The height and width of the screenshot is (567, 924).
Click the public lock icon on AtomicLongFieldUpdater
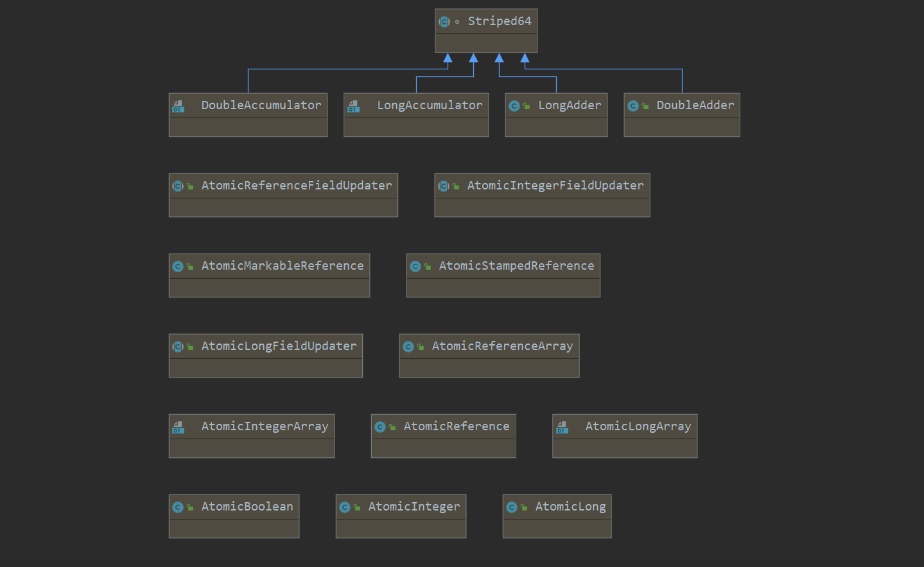click(x=190, y=347)
